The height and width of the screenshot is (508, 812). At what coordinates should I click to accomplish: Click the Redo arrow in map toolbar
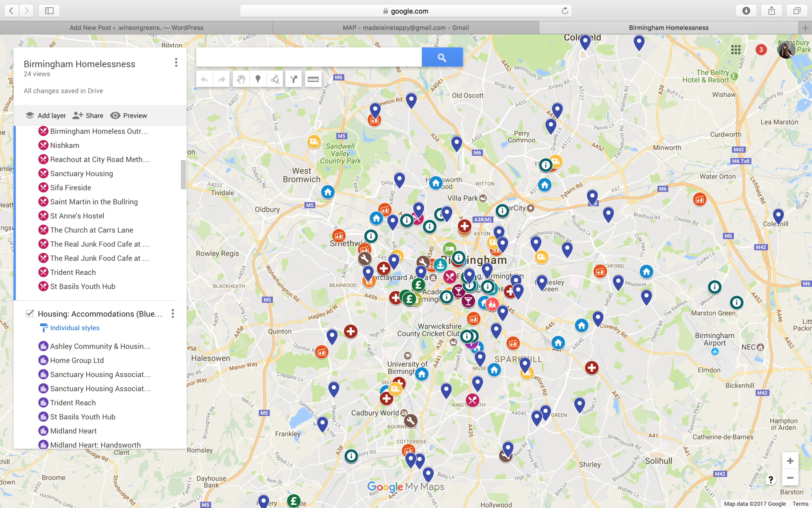[x=221, y=79]
